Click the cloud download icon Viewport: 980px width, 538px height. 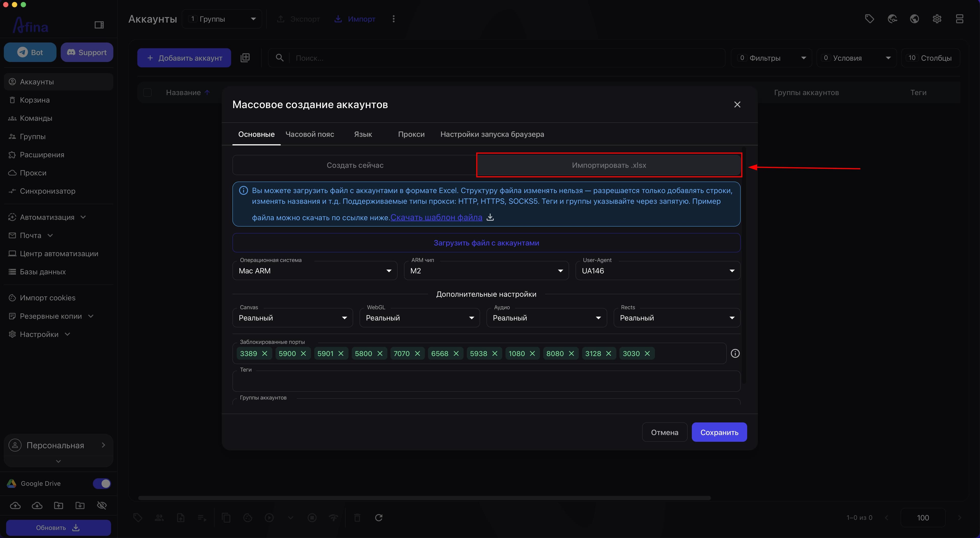click(37, 506)
